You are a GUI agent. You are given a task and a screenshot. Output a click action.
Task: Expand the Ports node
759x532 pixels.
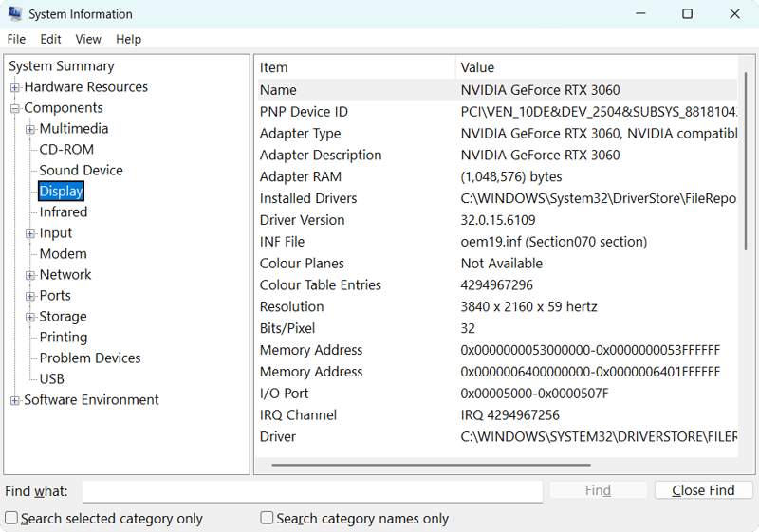tap(30, 296)
